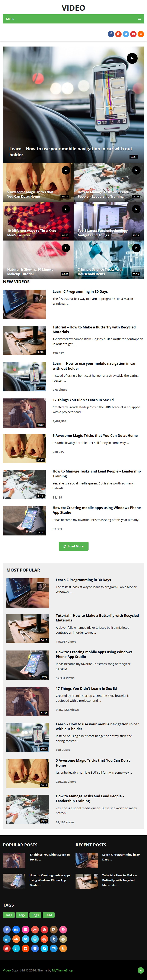Play the 7 Simple Science Tricks video
The width and height of the screenshot is (147, 980).
pos(136,248)
